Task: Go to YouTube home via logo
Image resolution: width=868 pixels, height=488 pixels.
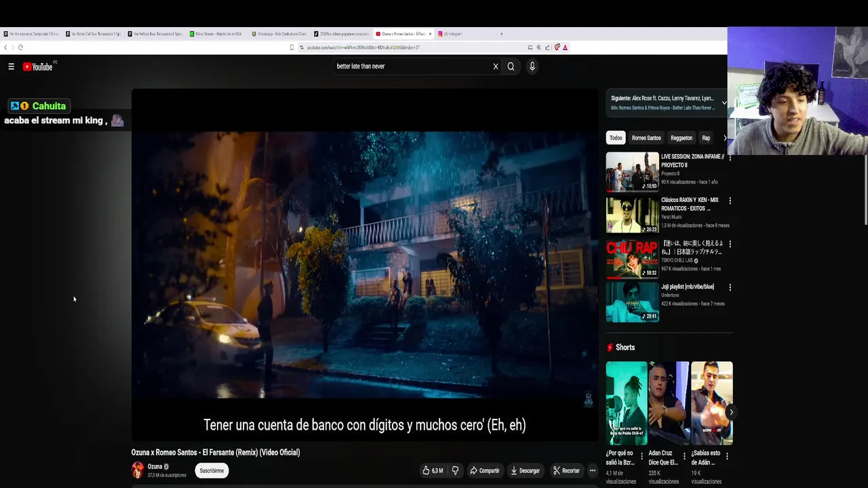Action: (37, 66)
